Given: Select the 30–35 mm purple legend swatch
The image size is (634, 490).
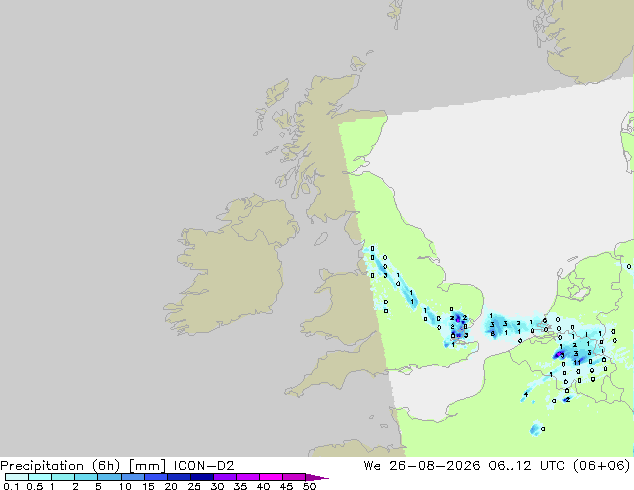Looking at the screenshot, I should (225, 477).
